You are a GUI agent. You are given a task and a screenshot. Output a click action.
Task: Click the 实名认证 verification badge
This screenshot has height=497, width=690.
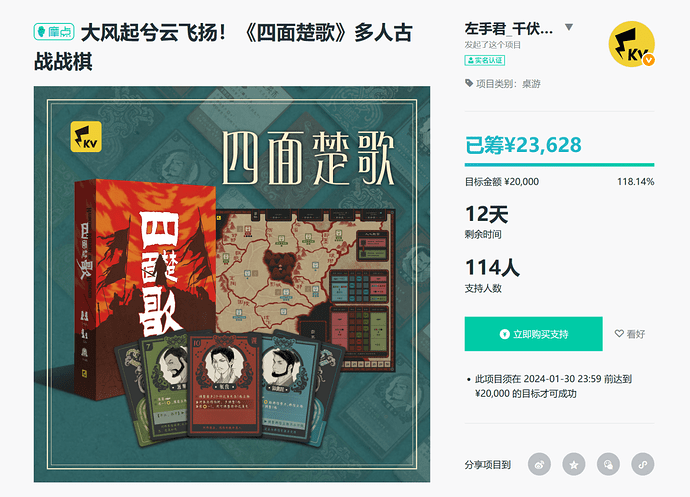[484, 60]
